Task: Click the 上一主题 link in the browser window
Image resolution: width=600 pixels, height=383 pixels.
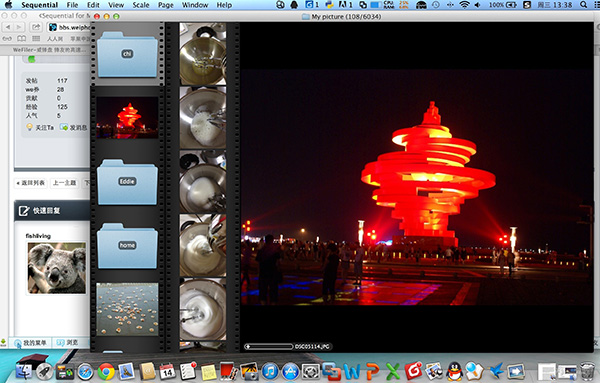Action: (64, 183)
